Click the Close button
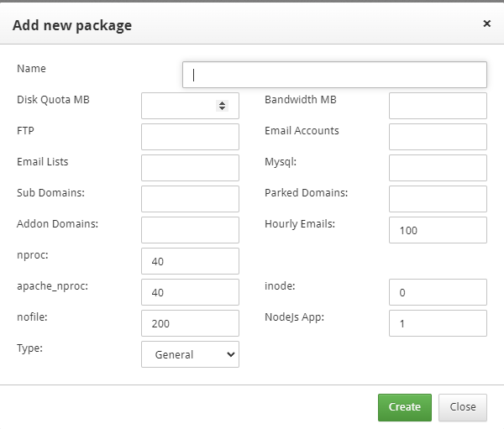504x429 pixels. coord(463,407)
